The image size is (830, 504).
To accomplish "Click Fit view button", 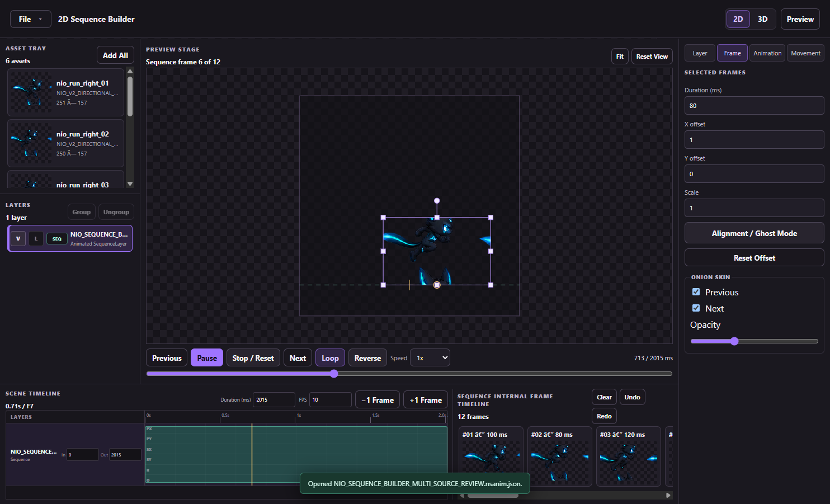I will tap(620, 56).
